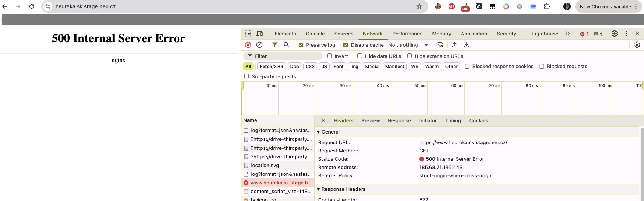
Task: Show the Response tab of request
Action: click(x=399, y=120)
